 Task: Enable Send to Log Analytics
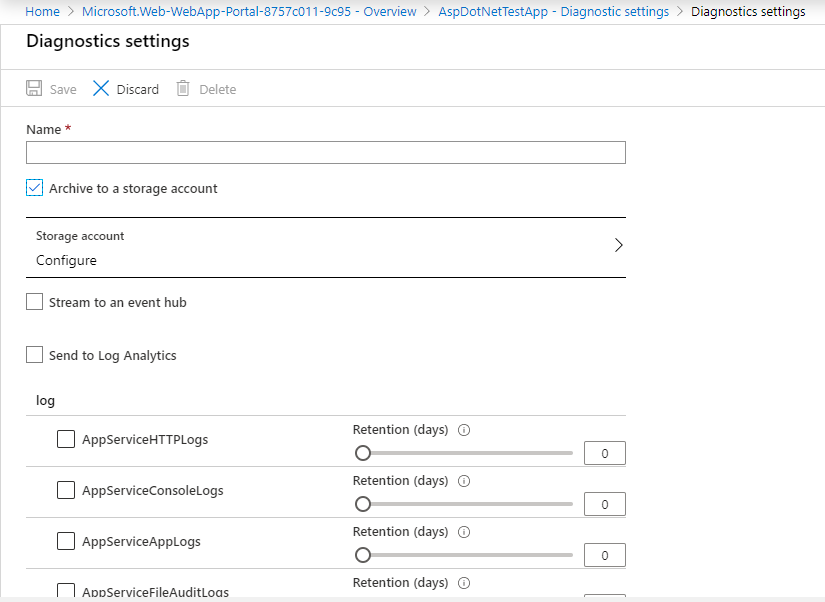coord(34,354)
